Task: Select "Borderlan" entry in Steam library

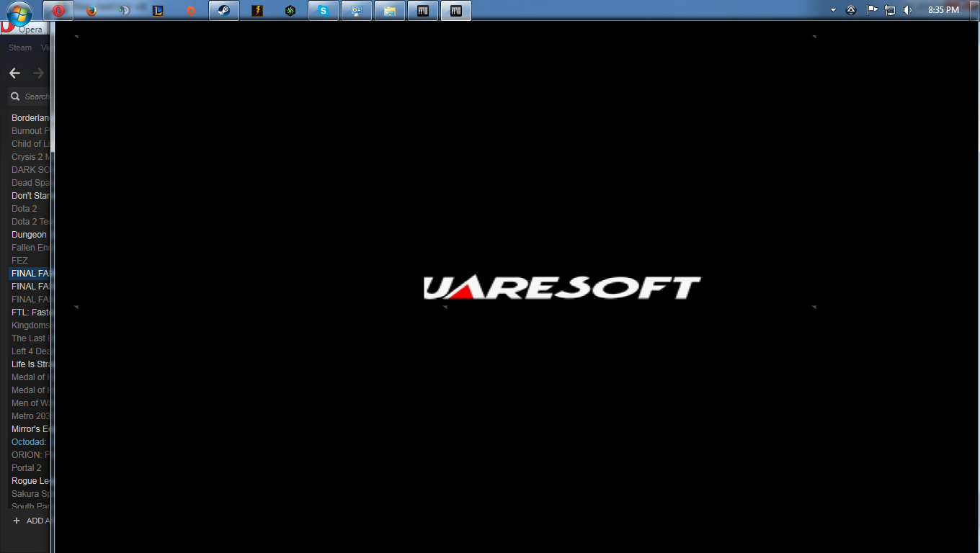Action: click(30, 118)
